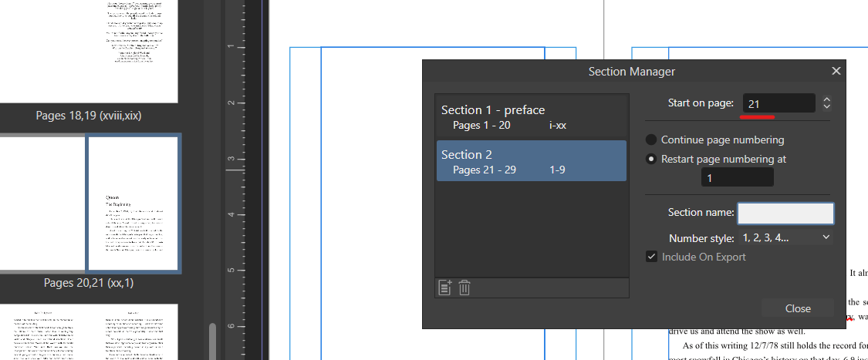Close the Section Manager with X
The height and width of the screenshot is (360, 868).
pyautogui.click(x=836, y=71)
